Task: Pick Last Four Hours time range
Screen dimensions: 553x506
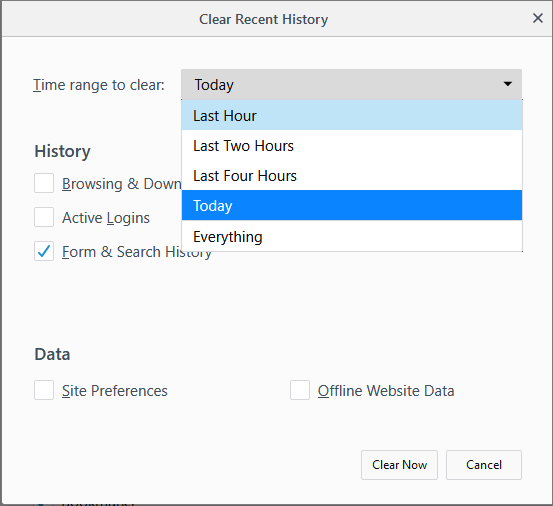Action: [x=352, y=176]
